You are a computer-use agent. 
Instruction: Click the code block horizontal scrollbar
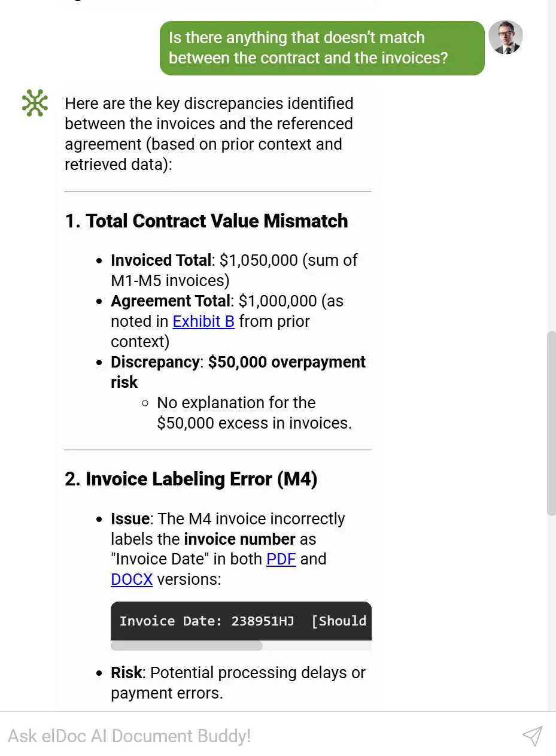[187, 646]
